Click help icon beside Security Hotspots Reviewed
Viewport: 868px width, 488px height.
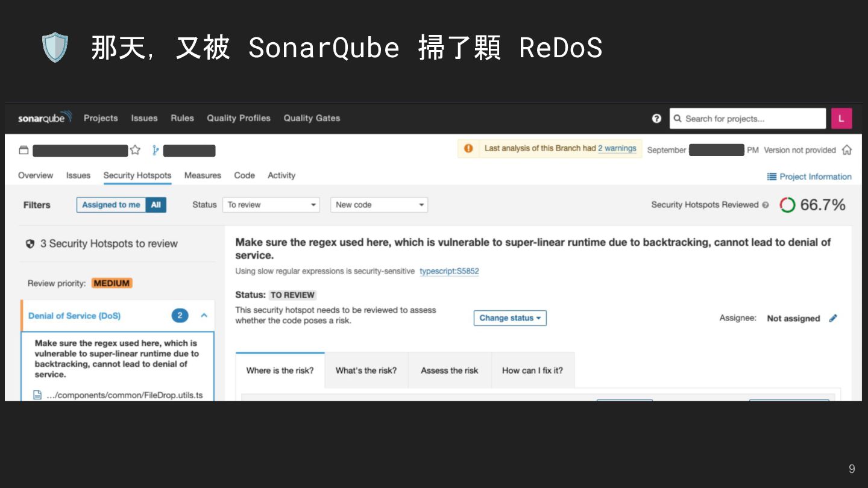[766, 205]
